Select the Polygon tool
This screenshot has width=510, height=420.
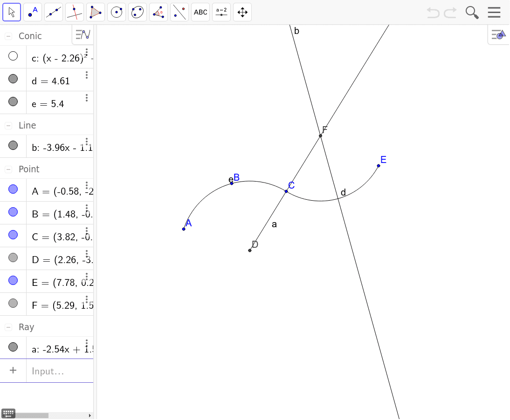[x=96, y=13]
